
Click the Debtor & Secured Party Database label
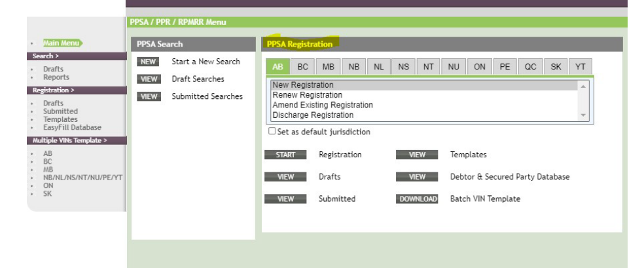[x=510, y=177]
